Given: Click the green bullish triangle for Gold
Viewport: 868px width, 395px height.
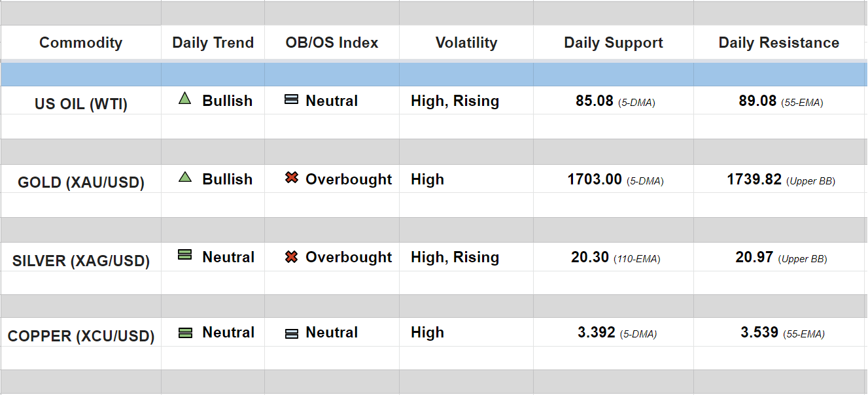Looking at the screenshot, I should click(x=185, y=177).
